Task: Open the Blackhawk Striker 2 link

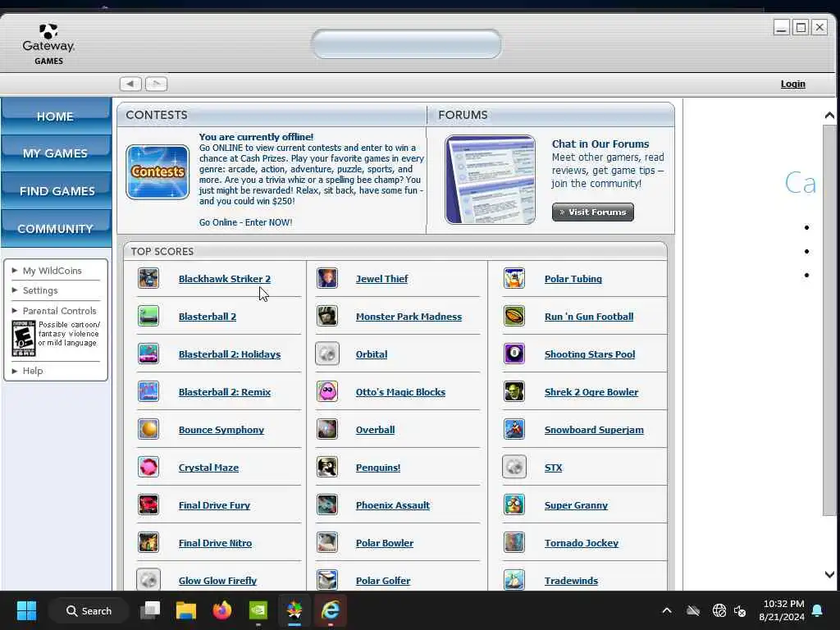Action: [x=225, y=279]
